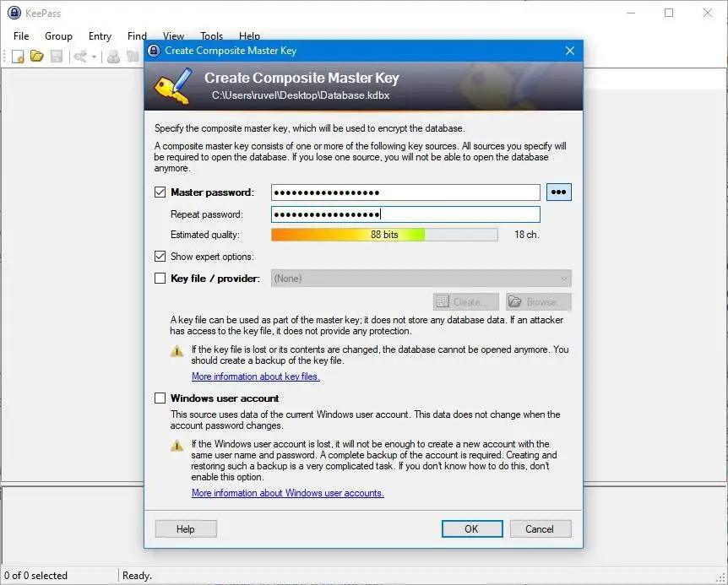Enable the Key file / provider checkbox
Screen dimensions: 728x585
click(160, 278)
